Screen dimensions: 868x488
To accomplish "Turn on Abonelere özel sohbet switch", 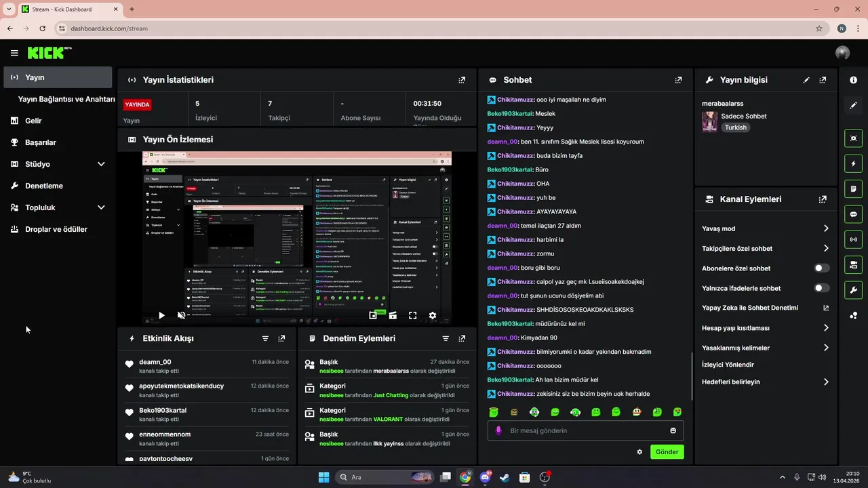I will point(821,268).
